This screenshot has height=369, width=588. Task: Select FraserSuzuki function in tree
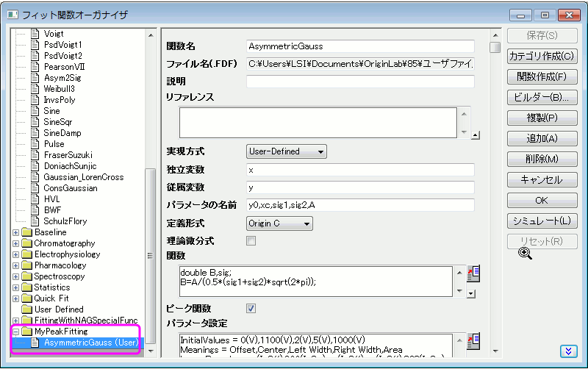point(68,155)
